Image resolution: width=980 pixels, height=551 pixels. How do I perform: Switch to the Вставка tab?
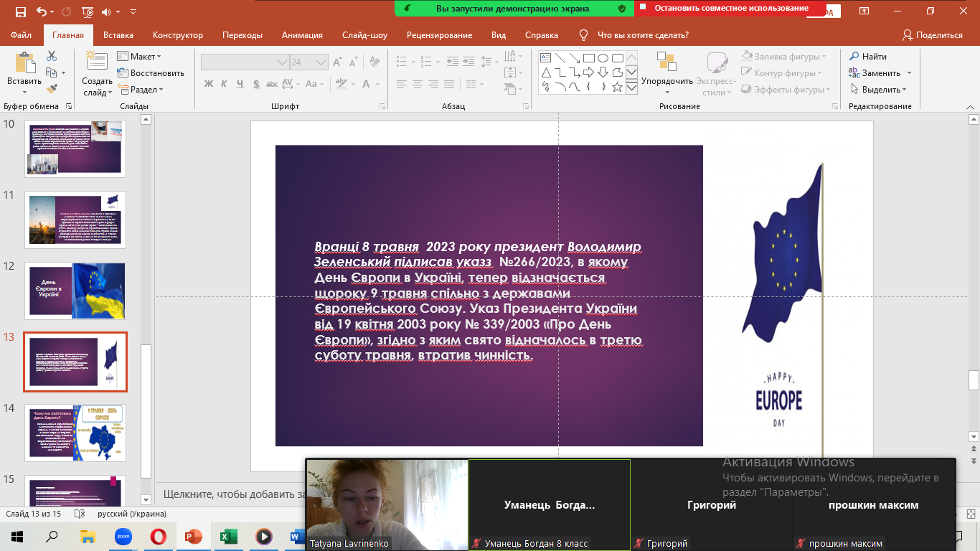[x=118, y=35]
